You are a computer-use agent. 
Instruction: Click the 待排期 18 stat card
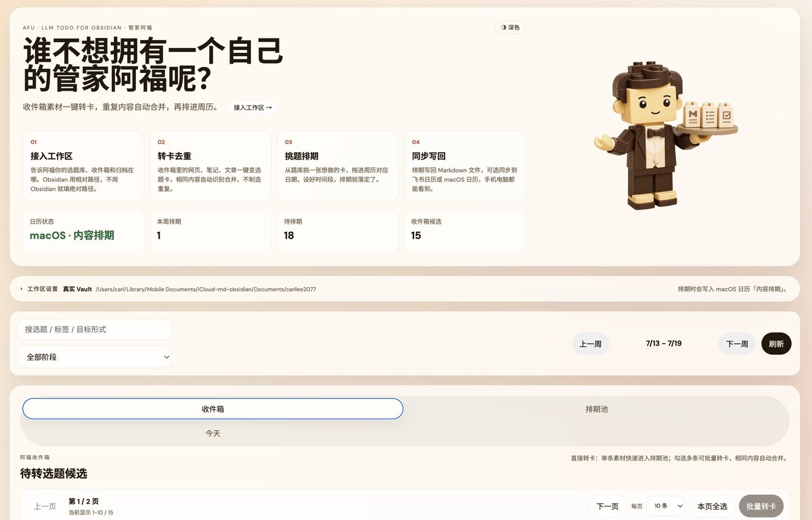point(338,231)
